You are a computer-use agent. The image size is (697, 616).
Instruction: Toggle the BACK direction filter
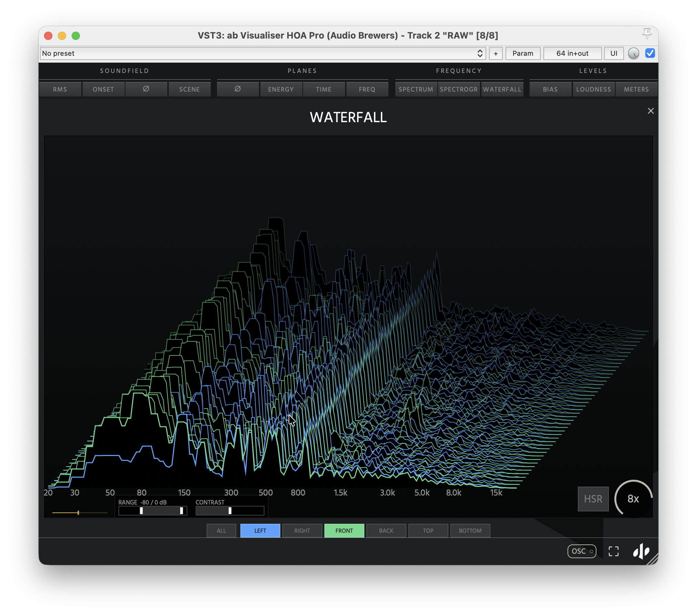[386, 531]
